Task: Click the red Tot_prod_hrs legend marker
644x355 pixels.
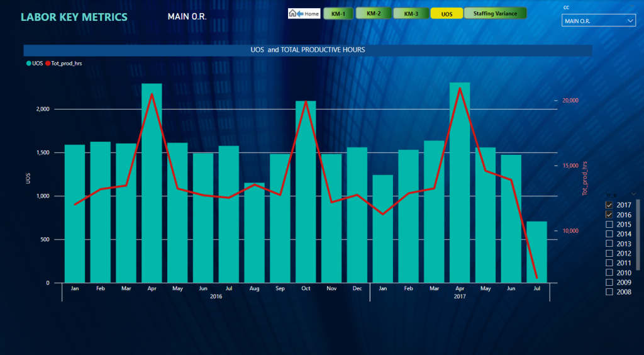Action: pyautogui.click(x=48, y=64)
